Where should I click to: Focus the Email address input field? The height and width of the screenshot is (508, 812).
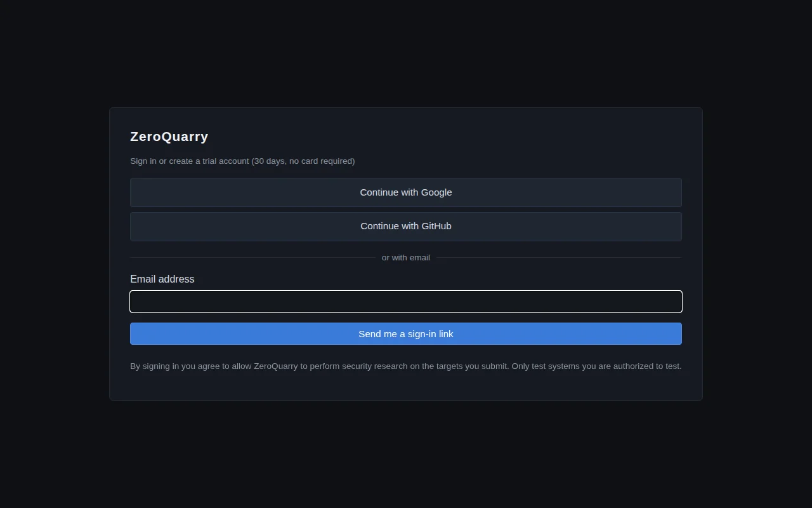coord(406,302)
